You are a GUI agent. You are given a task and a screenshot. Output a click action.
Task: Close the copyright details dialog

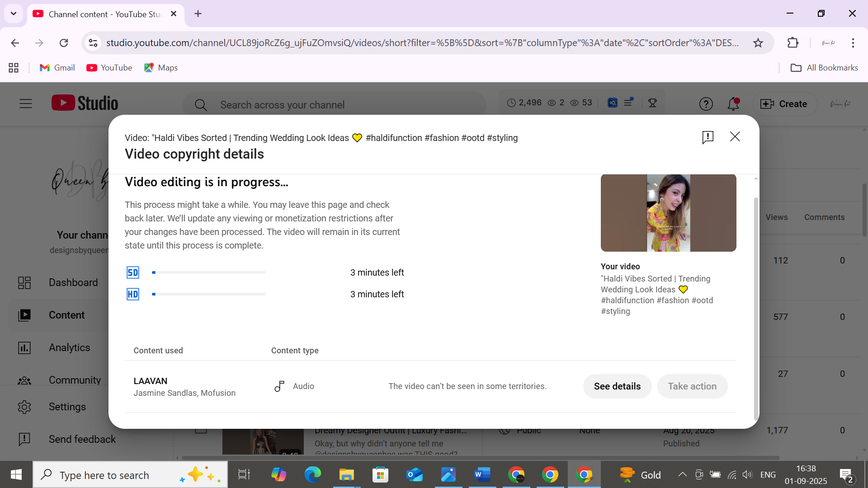click(735, 136)
